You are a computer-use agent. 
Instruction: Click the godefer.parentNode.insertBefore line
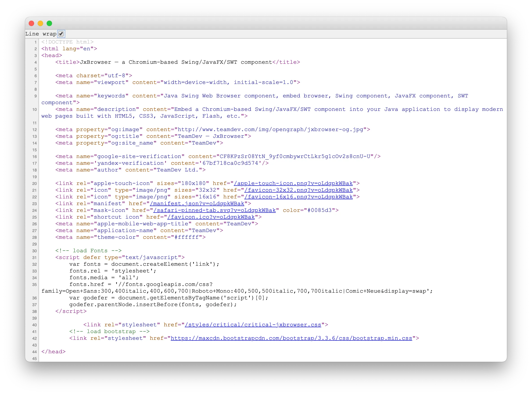pos(153,304)
